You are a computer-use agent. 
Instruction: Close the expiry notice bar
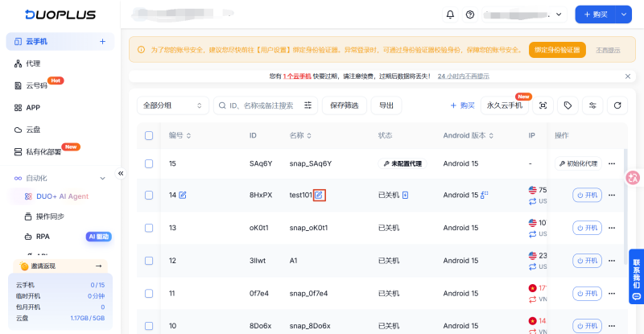coord(628,76)
